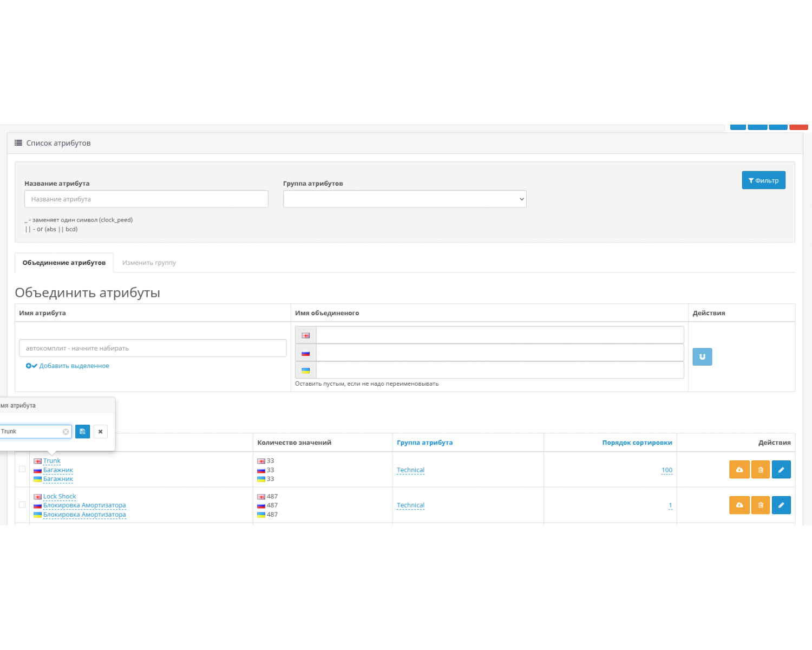Edit the Lock Shock attribute with pencil icon
812x650 pixels.
(x=781, y=505)
